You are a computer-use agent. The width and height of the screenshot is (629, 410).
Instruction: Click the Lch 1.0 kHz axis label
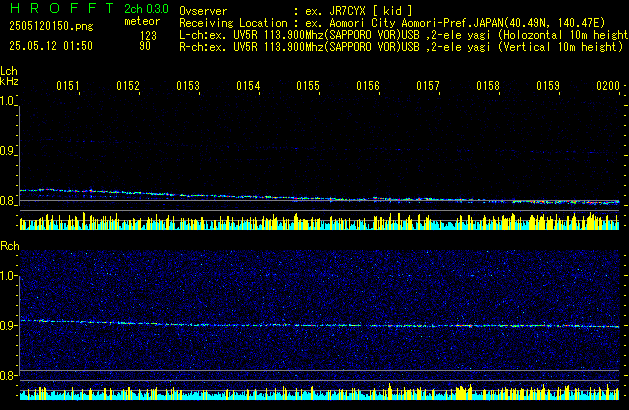(7, 101)
